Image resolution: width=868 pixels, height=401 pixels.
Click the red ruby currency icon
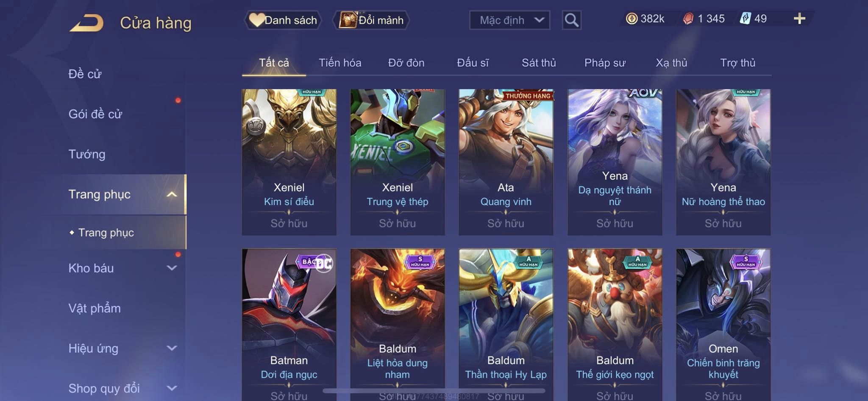(688, 19)
